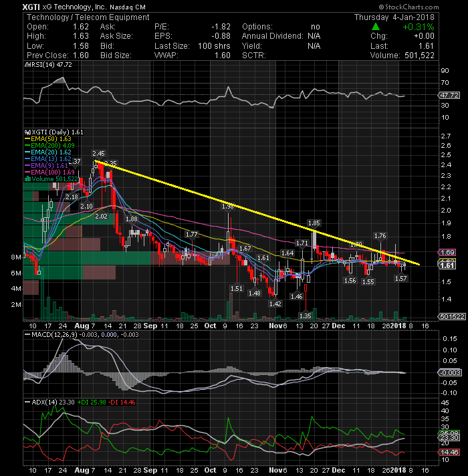Click the green up-arrow change indicator
The height and width of the screenshot is (476, 468).
click(376, 27)
